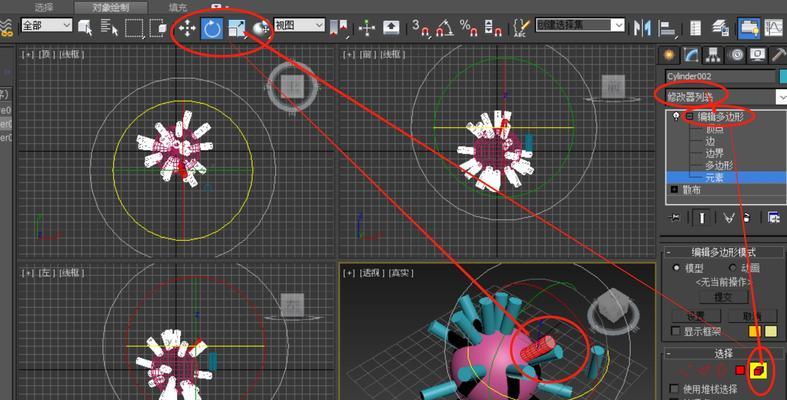The width and height of the screenshot is (787, 400).
Task: Toggle the Percent Snap icon
Action: click(469, 28)
